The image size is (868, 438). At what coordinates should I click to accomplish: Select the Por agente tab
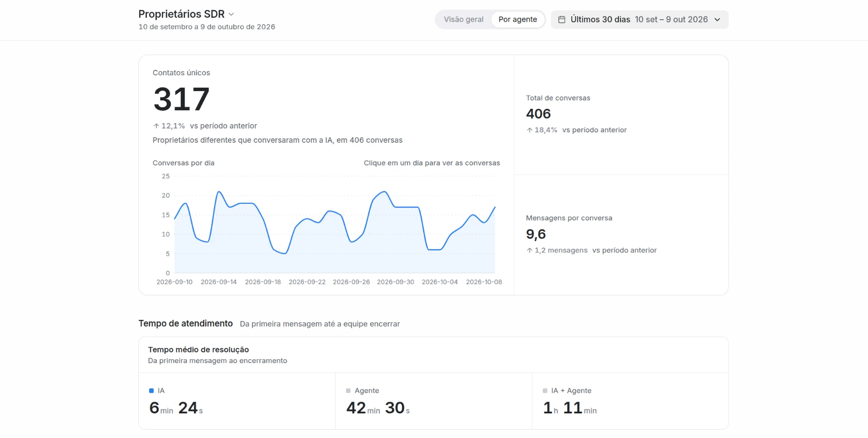point(518,20)
